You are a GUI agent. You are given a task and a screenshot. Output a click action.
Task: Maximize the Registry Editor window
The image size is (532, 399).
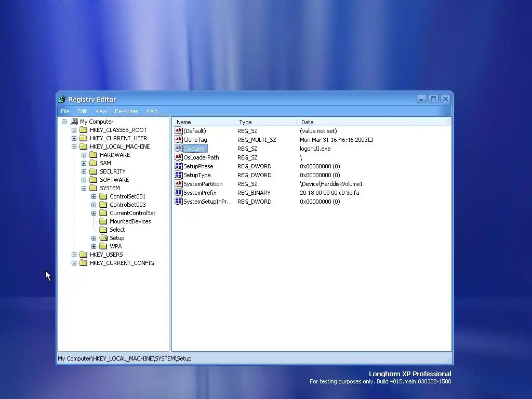tap(433, 99)
